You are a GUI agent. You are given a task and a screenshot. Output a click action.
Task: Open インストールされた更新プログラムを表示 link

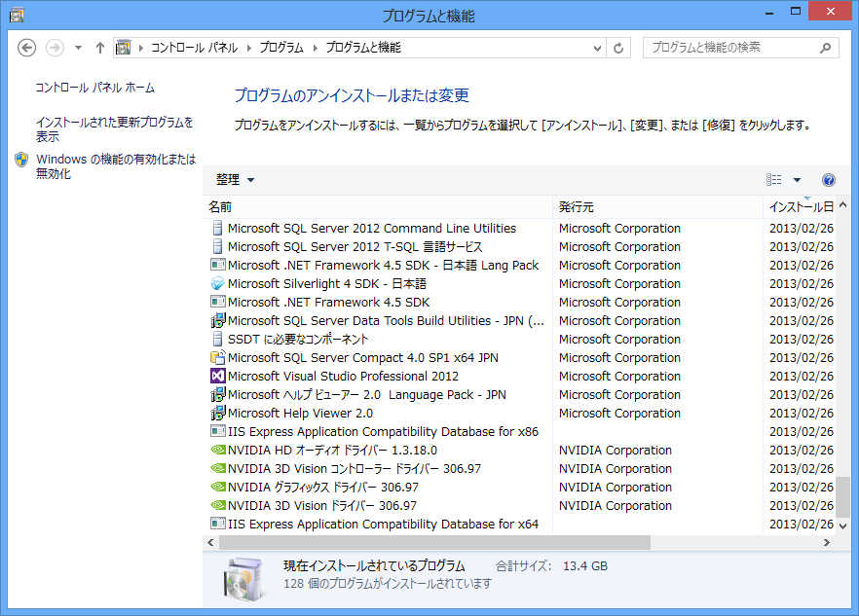pos(114,129)
